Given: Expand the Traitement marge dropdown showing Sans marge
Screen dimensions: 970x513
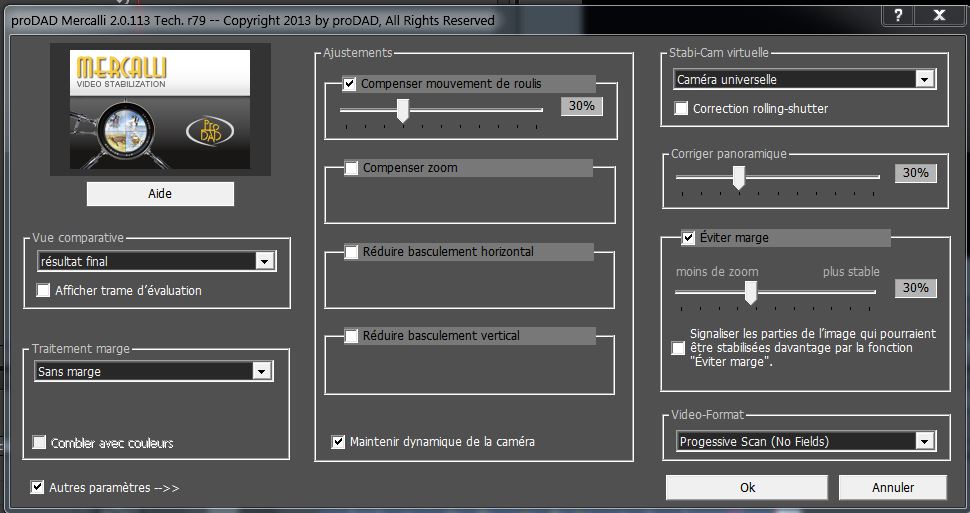Looking at the screenshot, I should (154, 371).
